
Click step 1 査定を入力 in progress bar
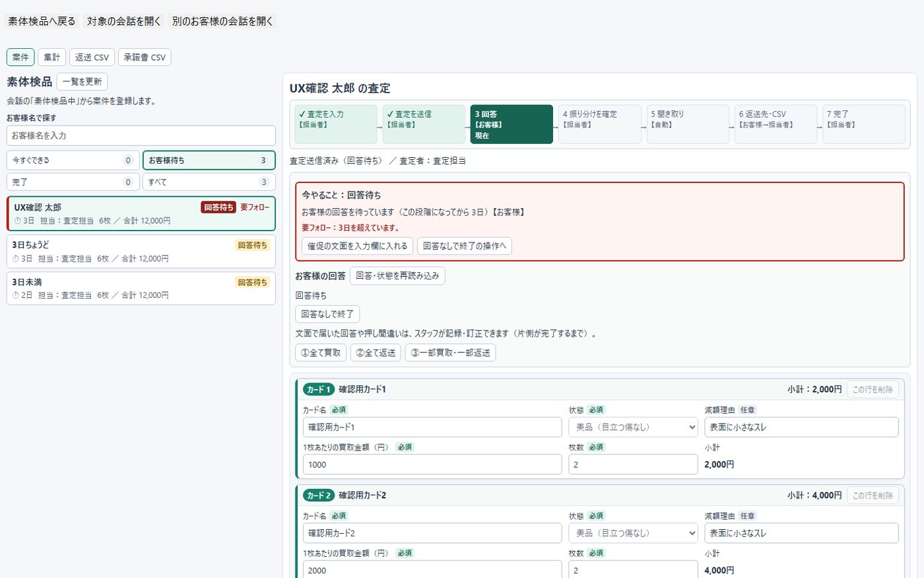336,124
